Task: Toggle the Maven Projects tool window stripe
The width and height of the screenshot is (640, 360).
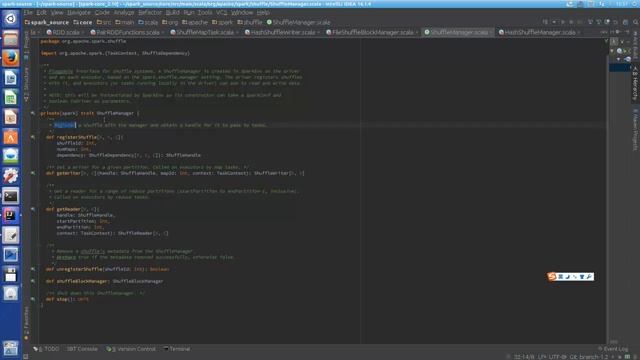Action: tap(636, 130)
